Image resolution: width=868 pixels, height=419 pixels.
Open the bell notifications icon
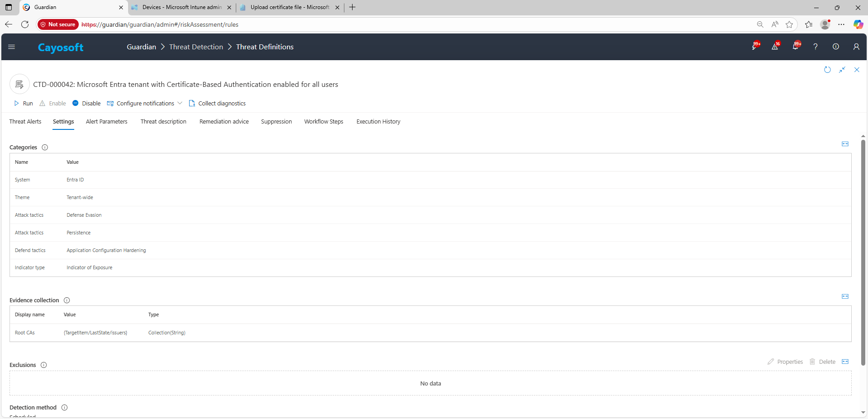click(x=795, y=47)
